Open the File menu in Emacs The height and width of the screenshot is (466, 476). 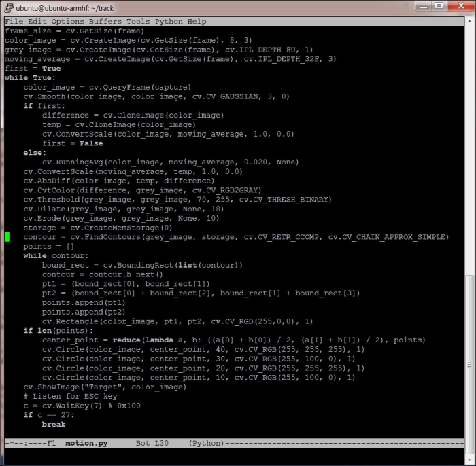pos(14,22)
